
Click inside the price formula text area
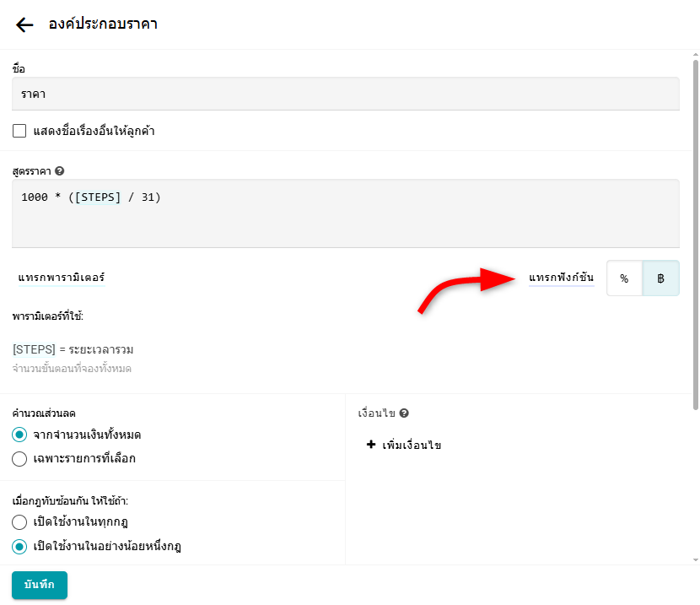pos(346,224)
